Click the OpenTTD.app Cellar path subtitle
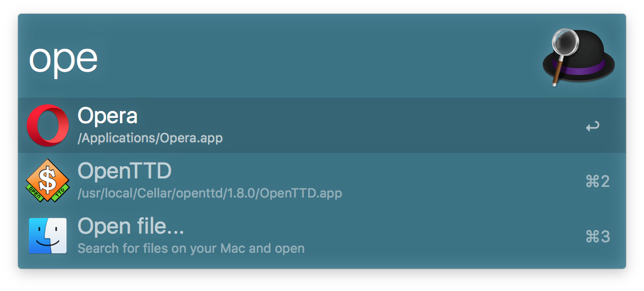644x291 pixels. [x=210, y=193]
